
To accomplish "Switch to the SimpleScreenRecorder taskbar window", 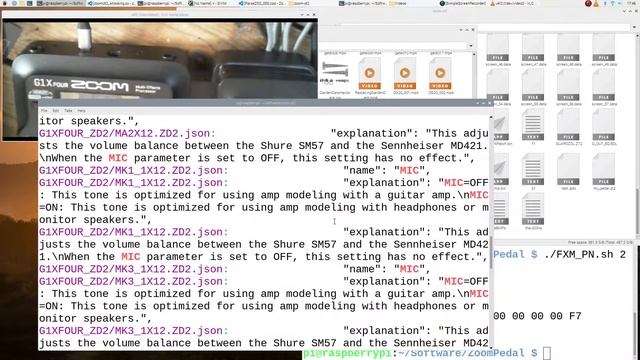I will 462,3.
